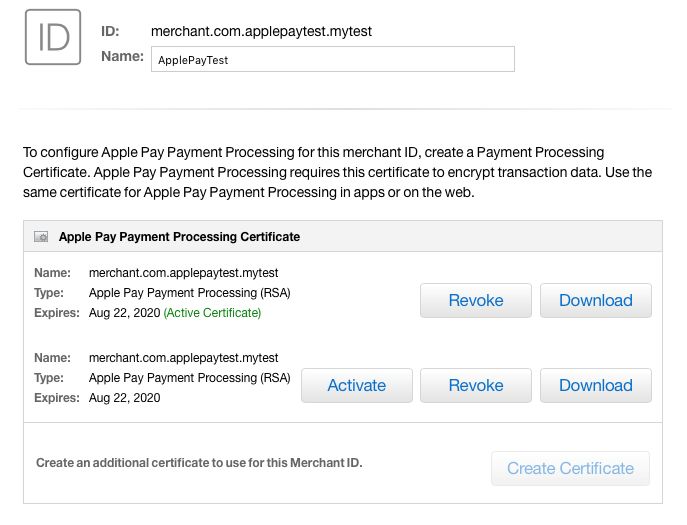687x525 pixels.
Task: Download the certificate in the Activate row
Action: (596, 385)
